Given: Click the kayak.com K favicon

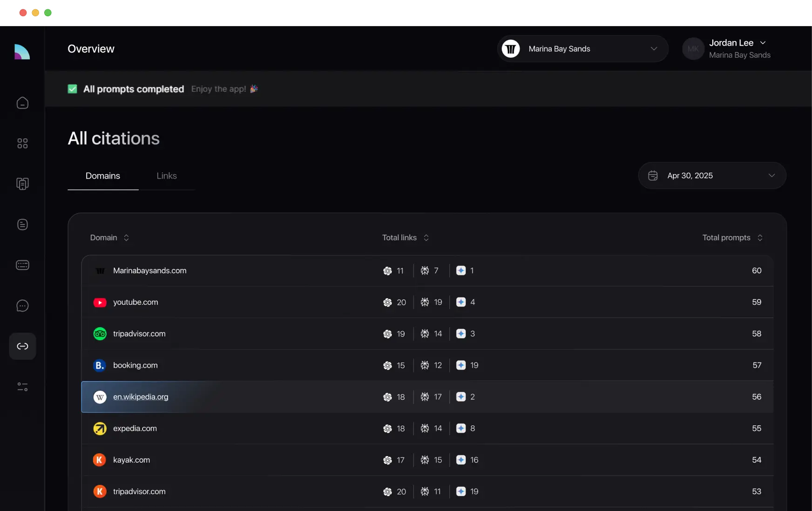Looking at the screenshot, I should coord(100,460).
